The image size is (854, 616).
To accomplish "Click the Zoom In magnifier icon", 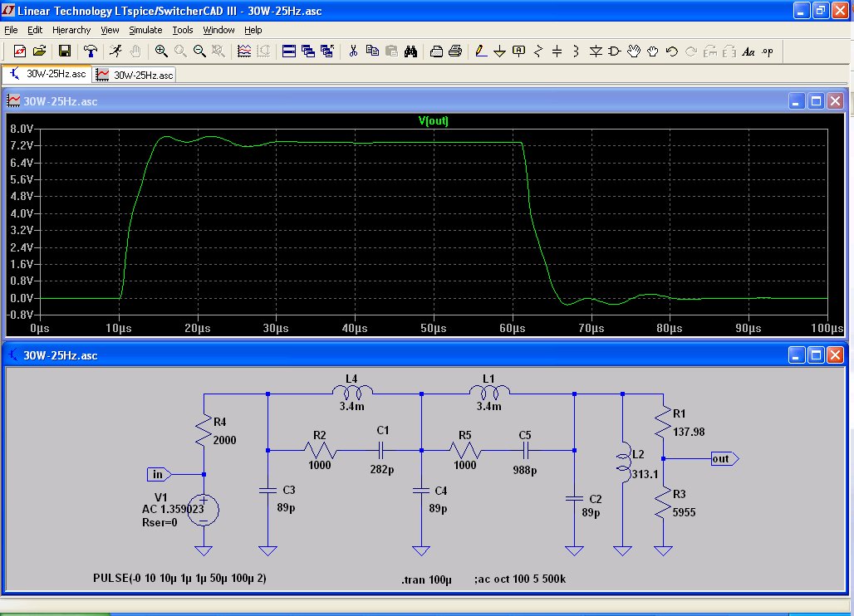I will point(161,51).
